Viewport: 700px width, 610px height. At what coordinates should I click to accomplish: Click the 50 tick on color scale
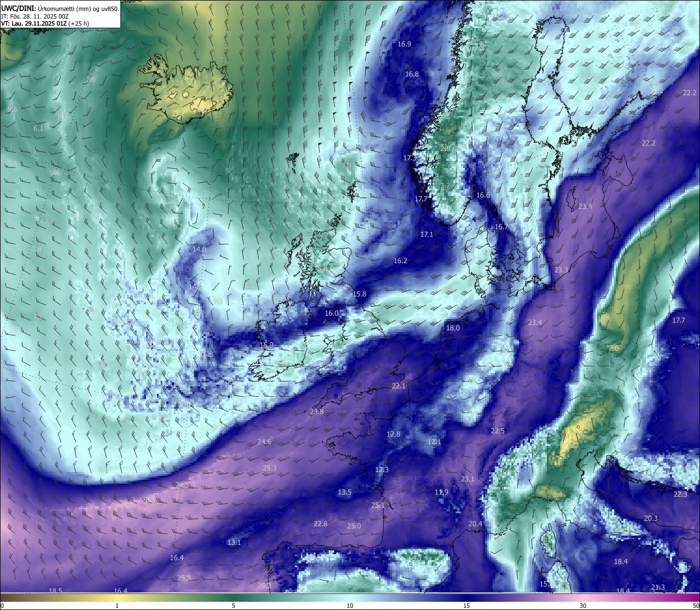[696, 606]
